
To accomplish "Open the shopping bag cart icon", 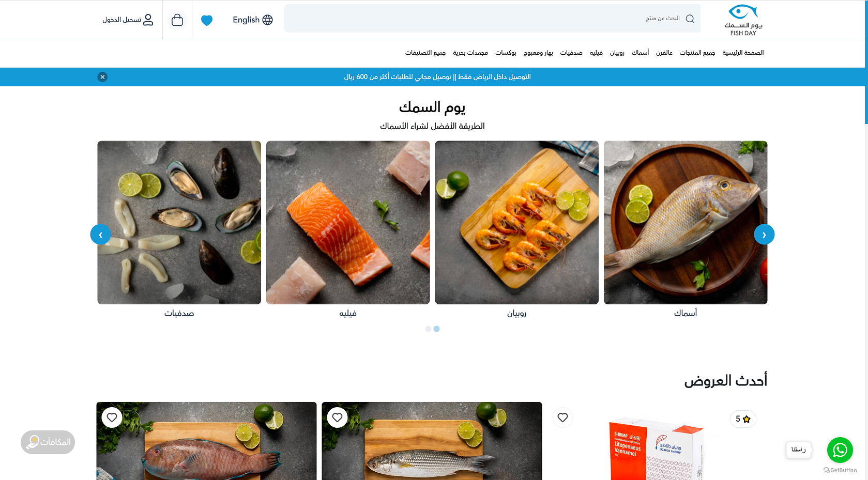I will 177,20.
